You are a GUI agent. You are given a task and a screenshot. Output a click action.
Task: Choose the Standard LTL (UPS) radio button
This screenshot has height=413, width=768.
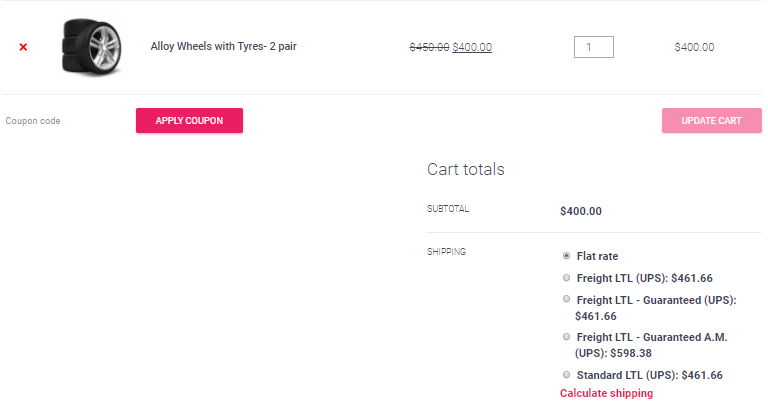(x=566, y=375)
